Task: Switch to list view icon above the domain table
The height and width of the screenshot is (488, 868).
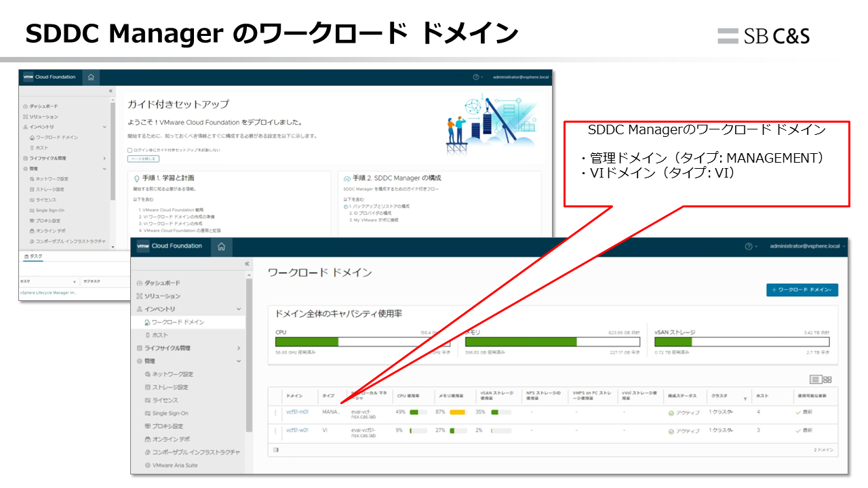Action: [x=816, y=380]
